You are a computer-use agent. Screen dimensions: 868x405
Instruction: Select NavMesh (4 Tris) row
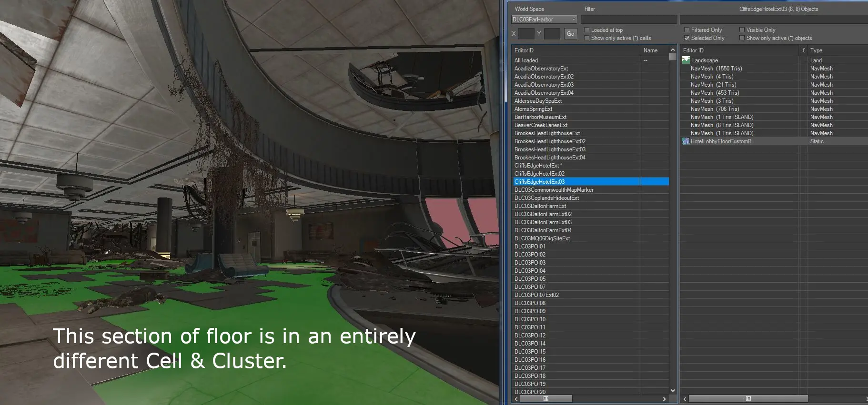(x=774, y=77)
